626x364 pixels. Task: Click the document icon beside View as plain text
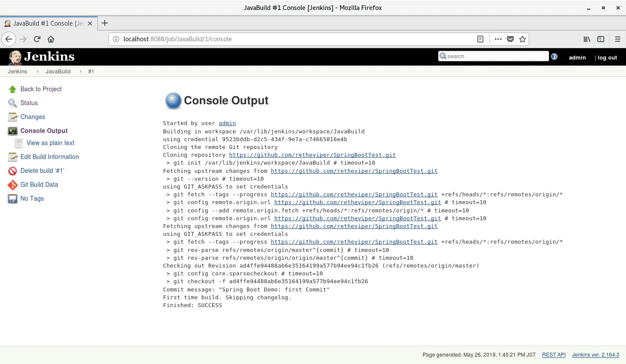(19, 143)
